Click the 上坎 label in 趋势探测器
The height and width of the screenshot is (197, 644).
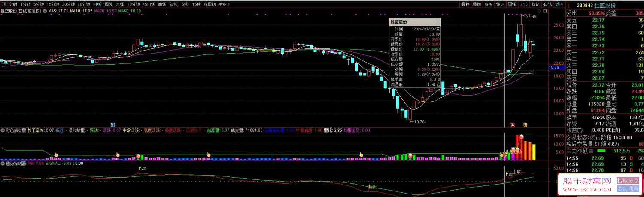[x=142, y=169]
